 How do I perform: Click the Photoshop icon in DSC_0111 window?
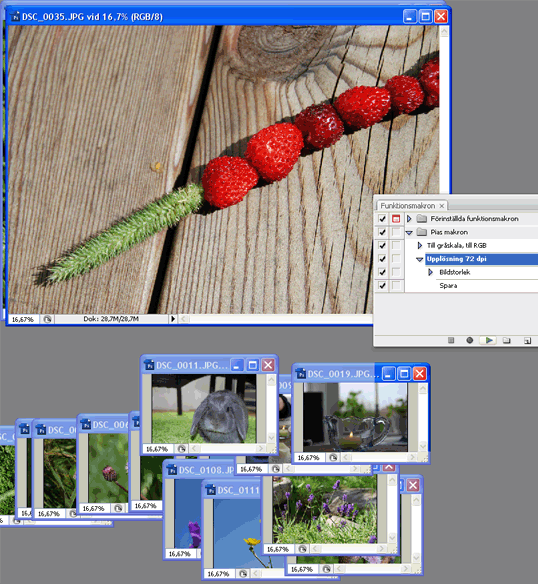(x=211, y=490)
